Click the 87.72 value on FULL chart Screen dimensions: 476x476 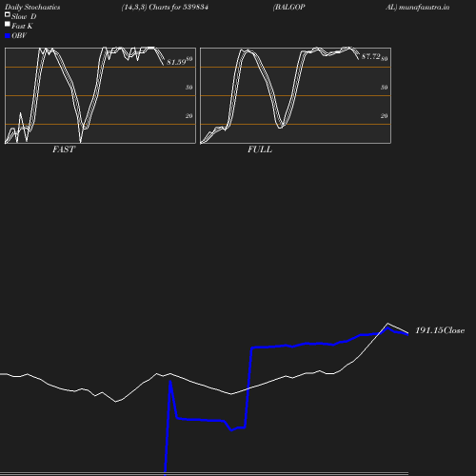[371, 56]
